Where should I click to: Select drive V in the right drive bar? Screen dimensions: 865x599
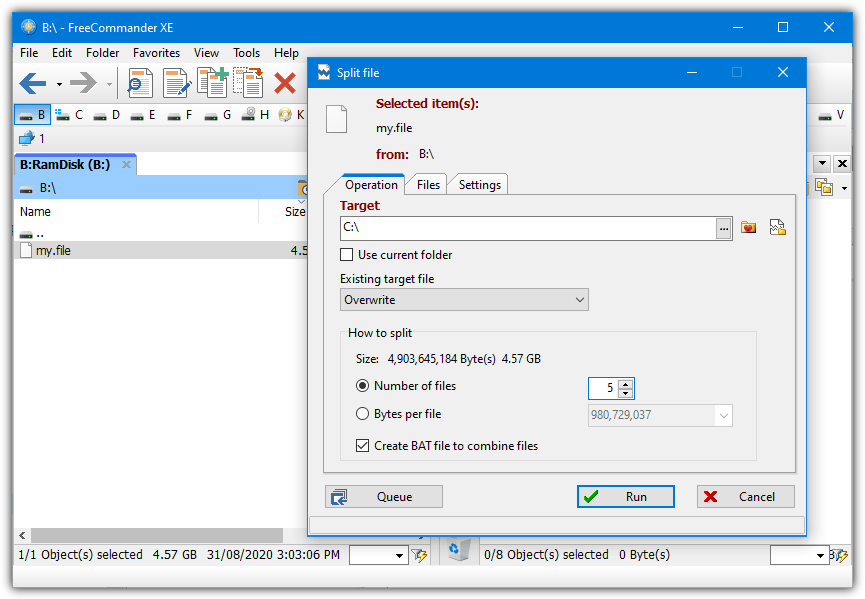tap(831, 115)
